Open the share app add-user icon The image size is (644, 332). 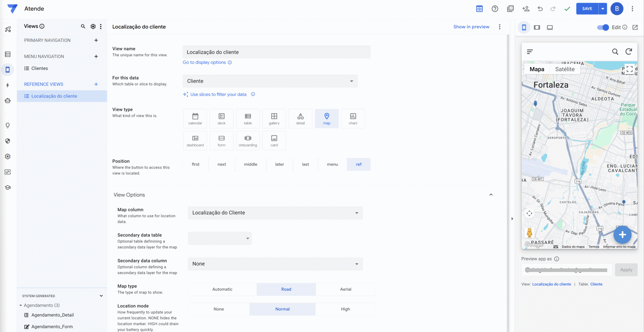[526, 9]
